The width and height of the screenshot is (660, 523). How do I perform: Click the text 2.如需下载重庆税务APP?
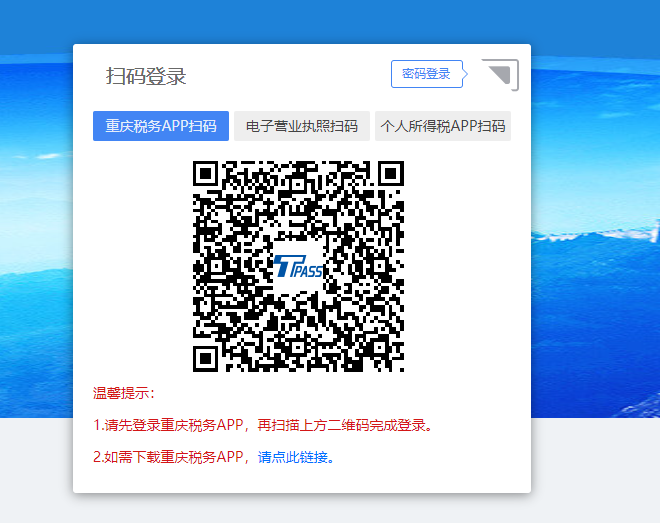tap(168, 457)
